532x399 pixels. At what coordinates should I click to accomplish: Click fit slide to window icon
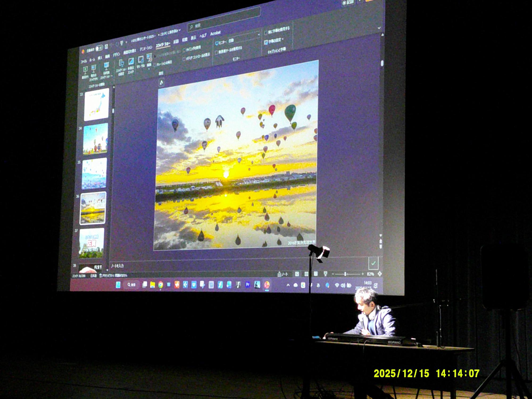pyautogui.click(x=380, y=274)
